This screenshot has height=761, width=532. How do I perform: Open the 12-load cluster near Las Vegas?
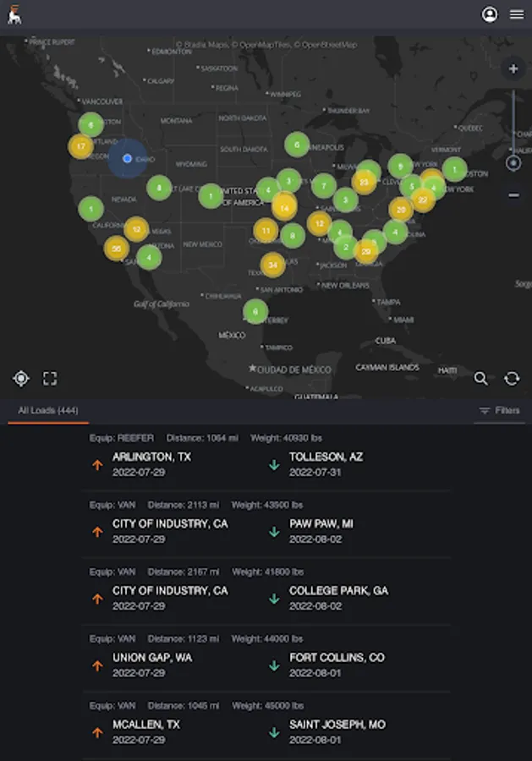tap(136, 229)
